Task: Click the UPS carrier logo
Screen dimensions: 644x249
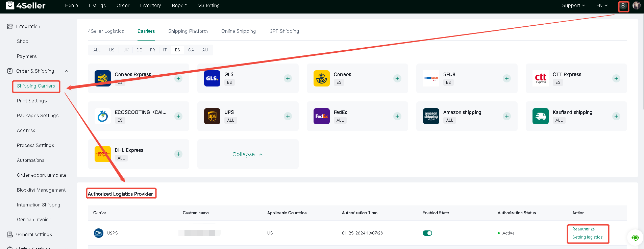Action: tap(212, 116)
